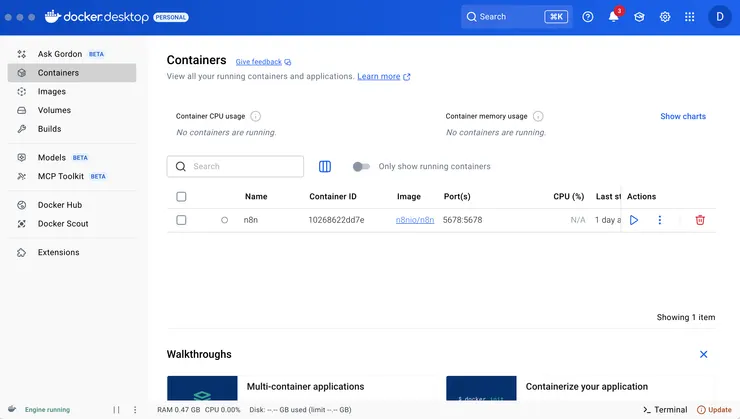740x419 pixels.
Task: Click the Port(s) column header
Action: pyautogui.click(x=457, y=196)
